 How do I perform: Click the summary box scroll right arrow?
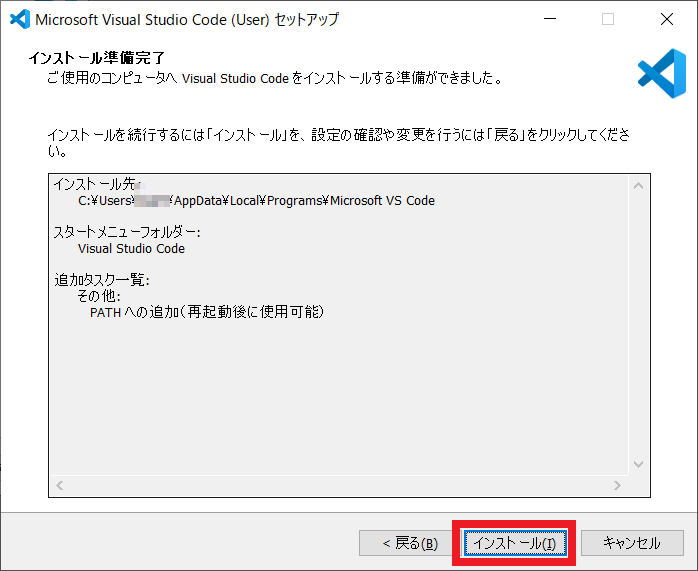coord(617,485)
